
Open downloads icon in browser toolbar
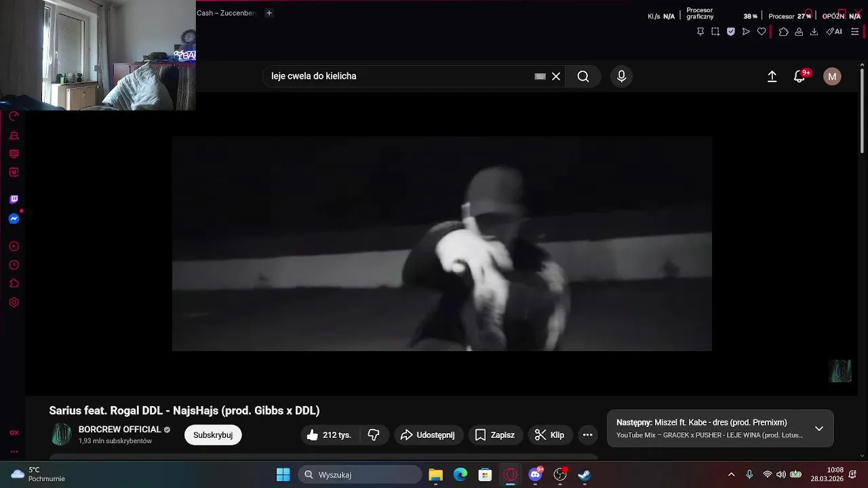click(x=814, y=31)
